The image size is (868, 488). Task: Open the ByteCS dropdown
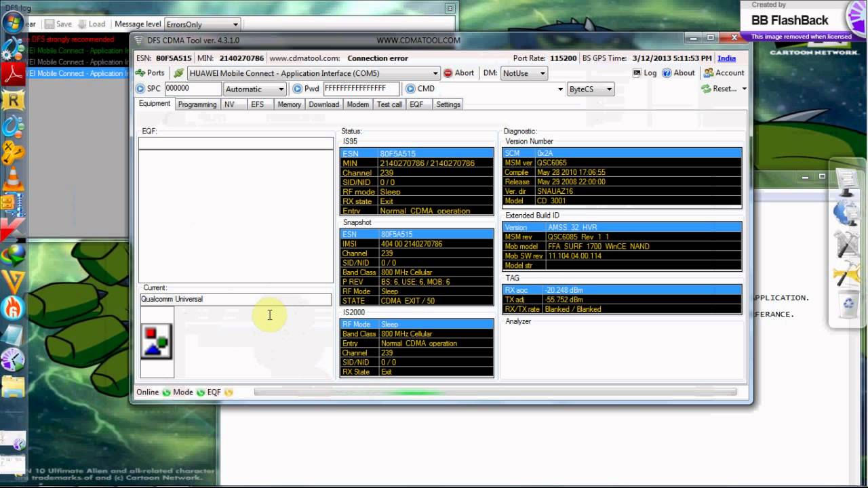click(x=590, y=89)
